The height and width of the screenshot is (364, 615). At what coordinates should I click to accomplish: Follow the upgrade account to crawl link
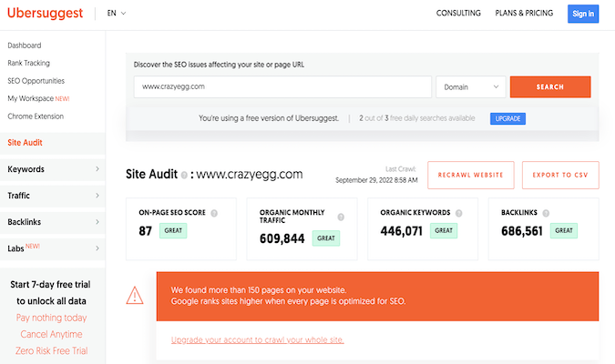257,340
